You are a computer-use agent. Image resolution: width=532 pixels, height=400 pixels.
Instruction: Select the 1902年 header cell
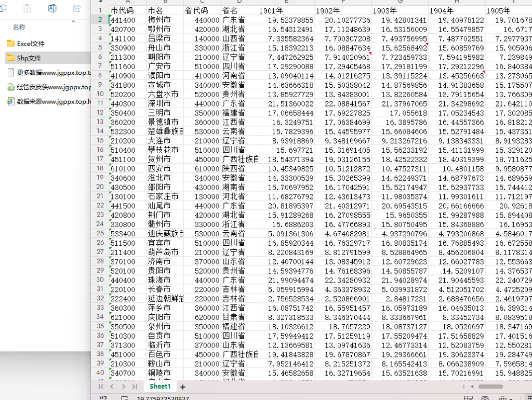pos(343,10)
